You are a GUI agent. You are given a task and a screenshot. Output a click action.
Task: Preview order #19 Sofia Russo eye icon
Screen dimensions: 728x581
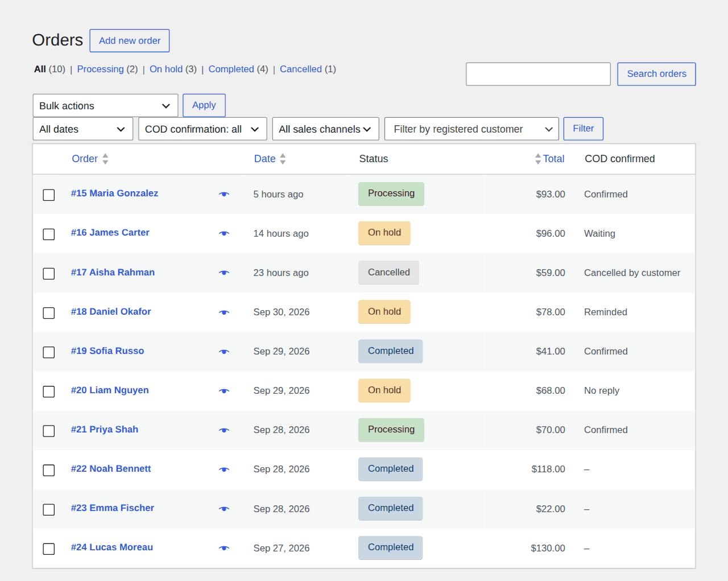click(224, 352)
